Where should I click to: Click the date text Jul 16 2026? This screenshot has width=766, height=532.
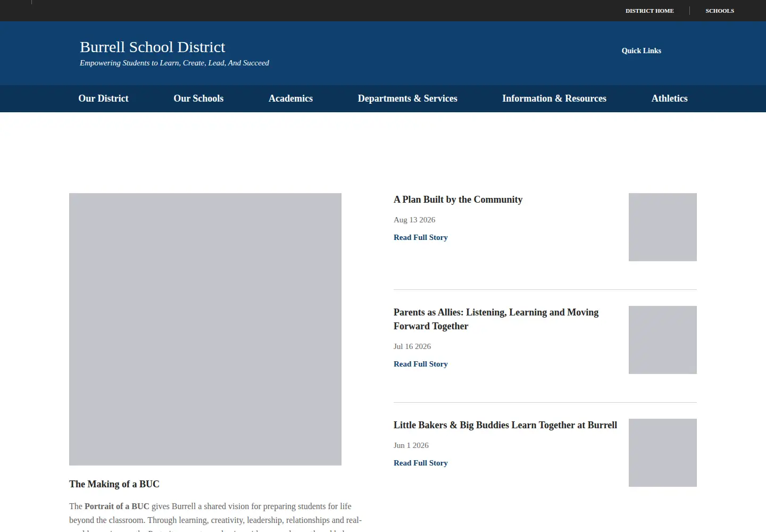(412, 346)
